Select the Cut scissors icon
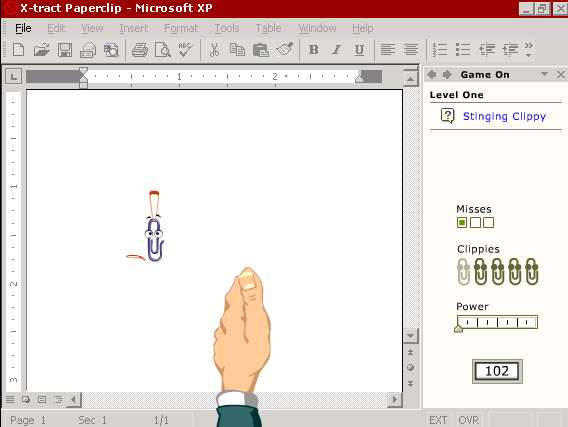The image size is (568, 427). [x=214, y=50]
